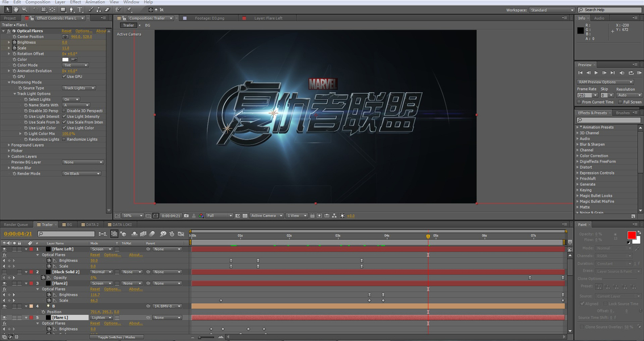The width and height of the screenshot is (644, 341).
Task: Toggle Use Light Intensity checkbox
Action: [64, 117]
